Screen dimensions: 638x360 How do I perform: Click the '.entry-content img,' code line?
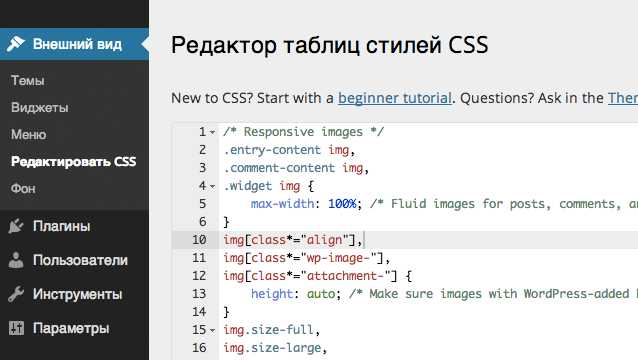[289, 150]
